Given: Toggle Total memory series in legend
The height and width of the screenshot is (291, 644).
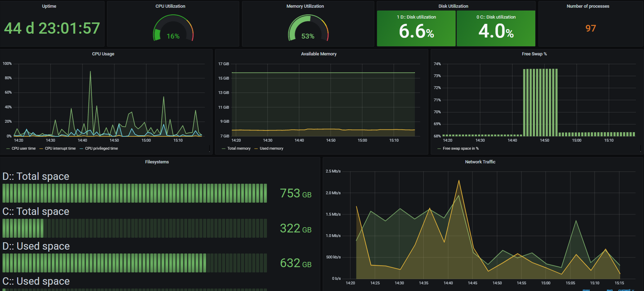Looking at the screenshot, I should (x=239, y=149).
